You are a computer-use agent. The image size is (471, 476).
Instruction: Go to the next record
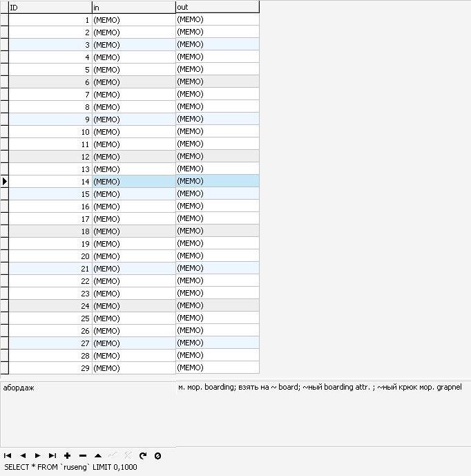click(37, 455)
